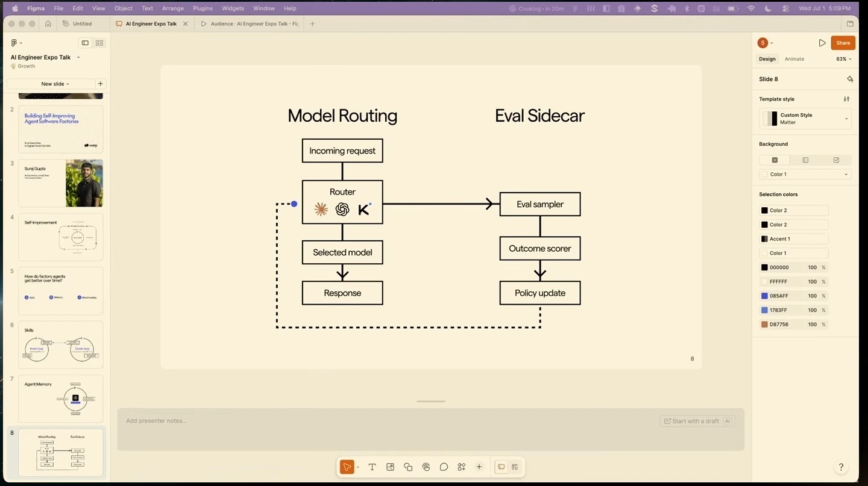
Task: Open the Color 1 background dropdown
Action: (x=805, y=174)
